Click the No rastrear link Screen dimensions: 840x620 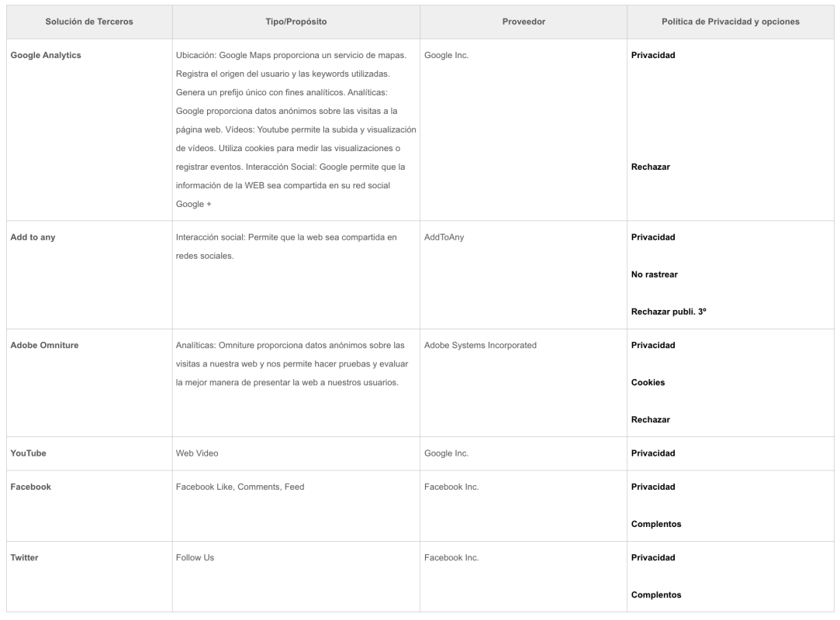(654, 274)
